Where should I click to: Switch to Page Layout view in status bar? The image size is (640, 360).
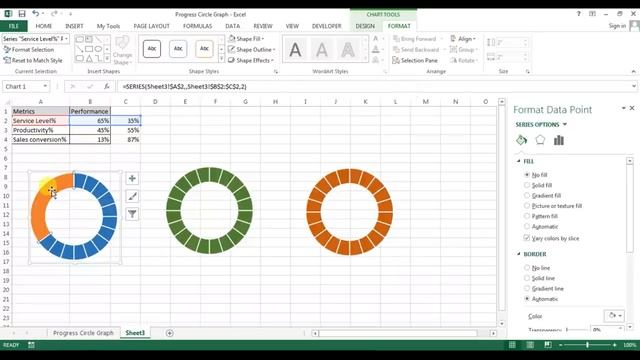(x=530, y=345)
